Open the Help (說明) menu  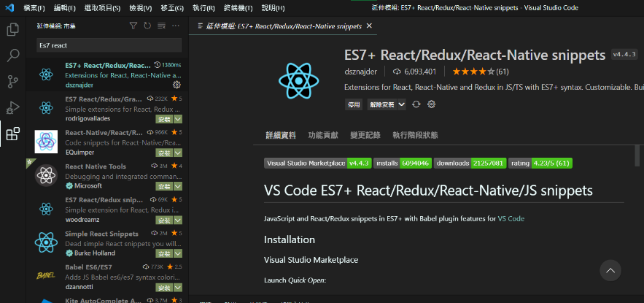pyautogui.click(x=273, y=8)
